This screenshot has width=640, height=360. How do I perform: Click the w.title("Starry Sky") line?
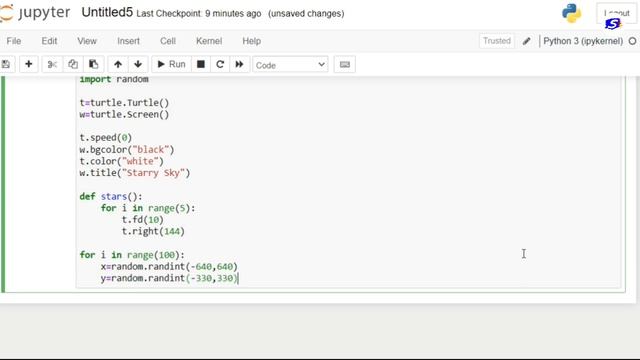[135, 173]
